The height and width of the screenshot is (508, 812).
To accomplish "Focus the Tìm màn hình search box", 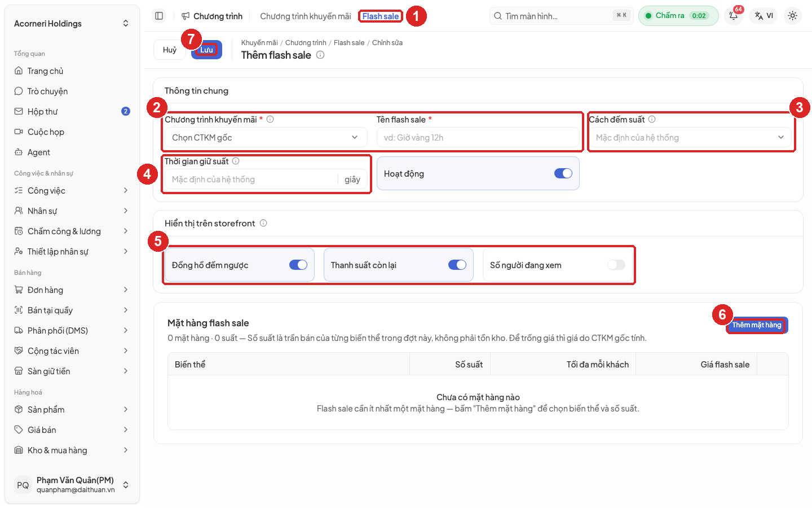I will pos(561,16).
